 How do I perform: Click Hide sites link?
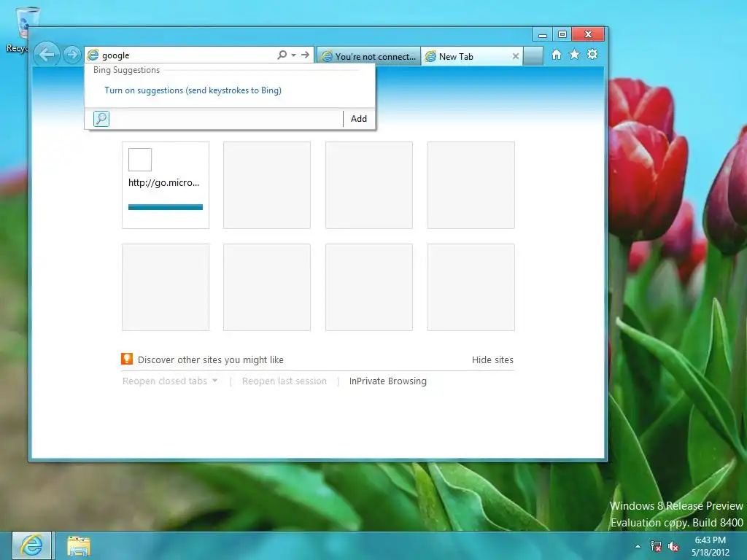(492, 360)
